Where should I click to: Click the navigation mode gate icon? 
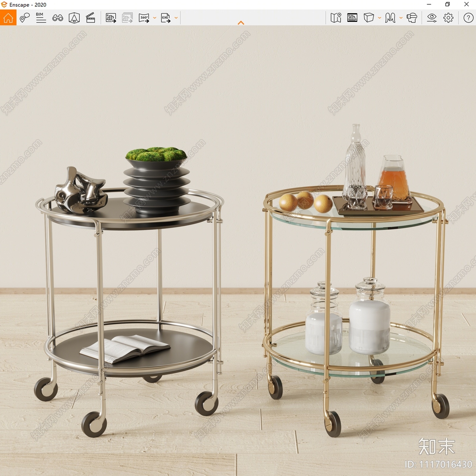390,18
